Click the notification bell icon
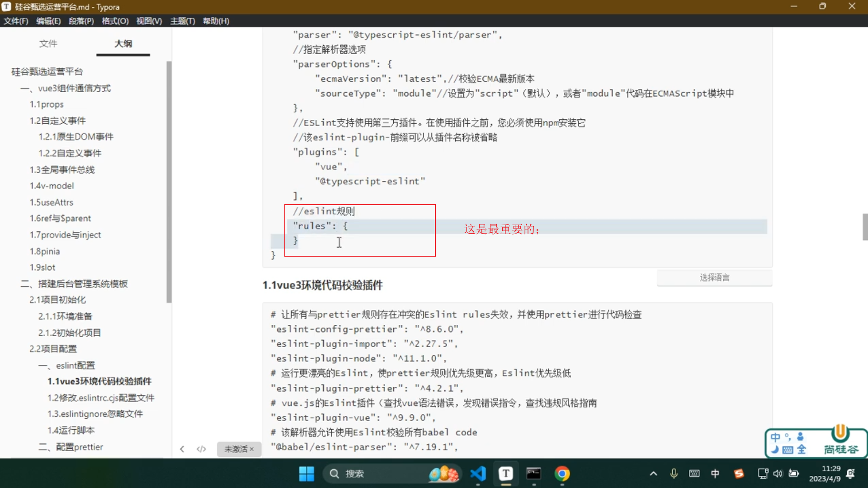The height and width of the screenshot is (488, 868). (850, 474)
